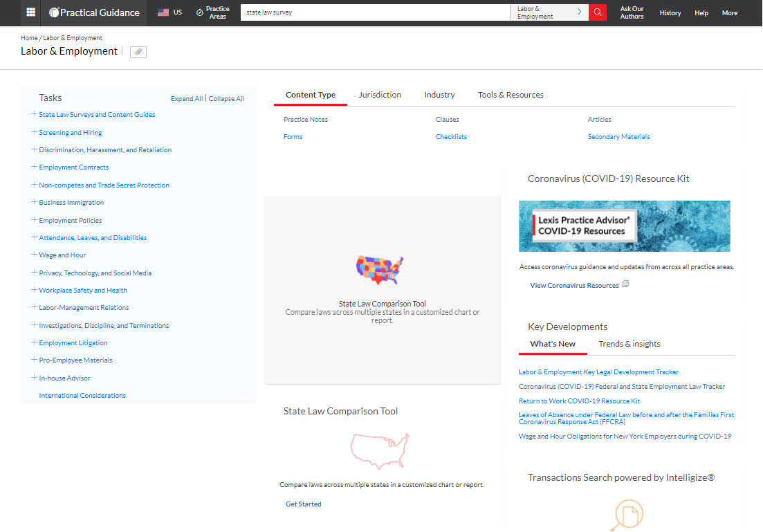This screenshot has height=532, width=763.
Task: Expand Employment Contracts plus icon
Action: pos(34,167)
